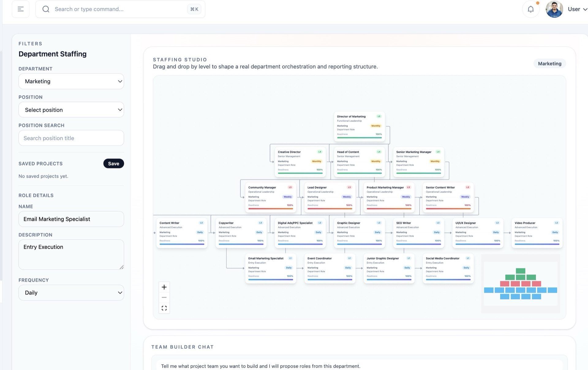
Task: Zoom out on the staffing canvas
Action: tap(164, 297)
